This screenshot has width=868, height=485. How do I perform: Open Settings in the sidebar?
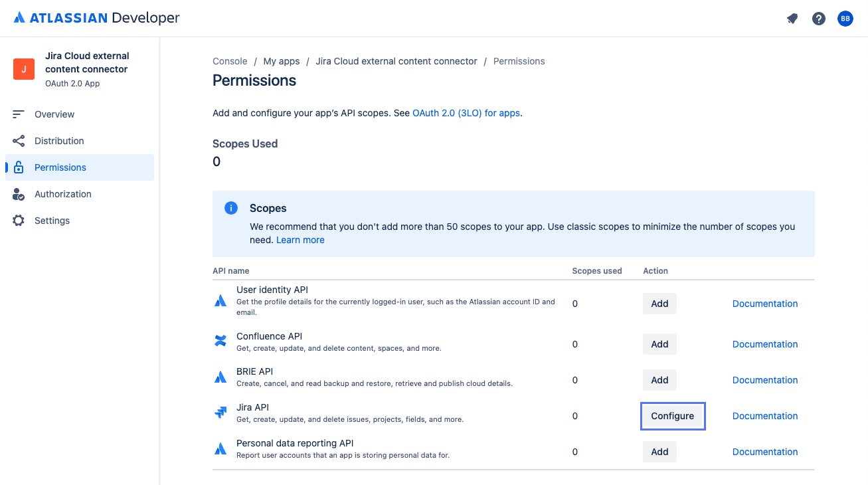80,221
